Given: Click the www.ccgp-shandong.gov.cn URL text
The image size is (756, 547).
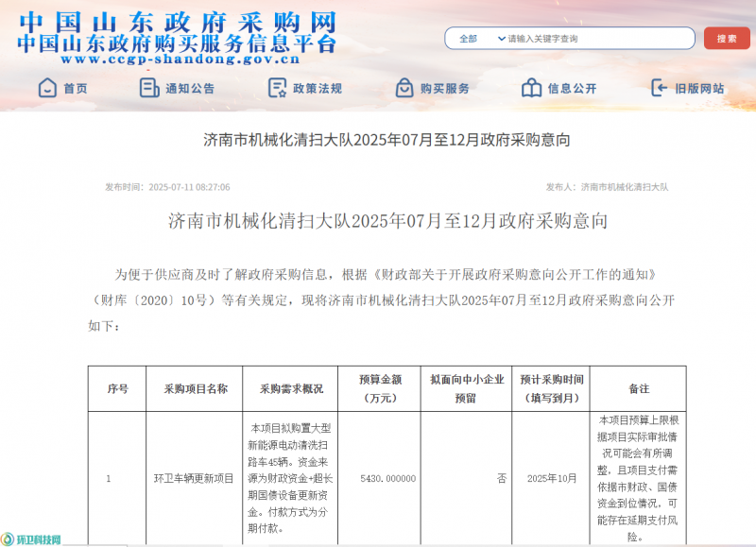Looking at the screenshot, I should coord(180,60).
